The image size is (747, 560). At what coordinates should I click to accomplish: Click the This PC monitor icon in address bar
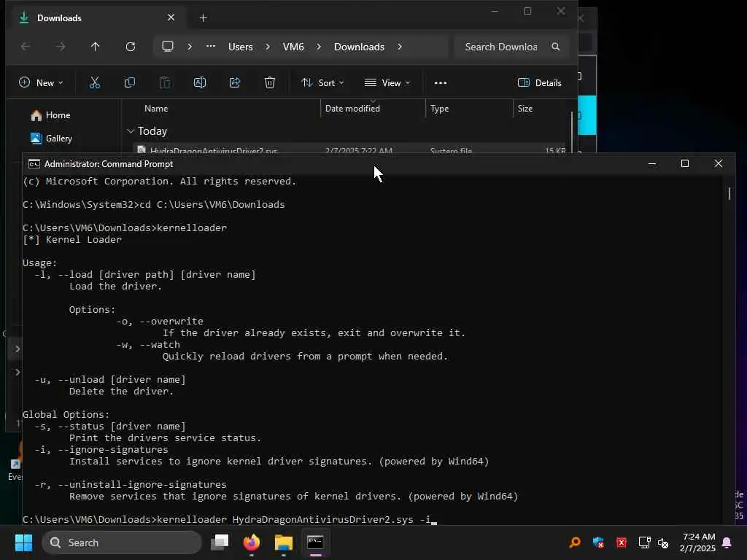[x=168, y=46]
